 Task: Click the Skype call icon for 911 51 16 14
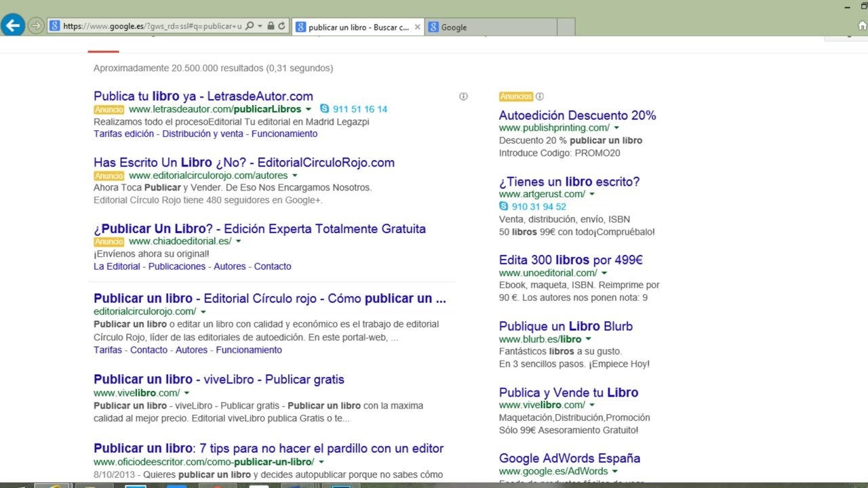click(324, 108)
